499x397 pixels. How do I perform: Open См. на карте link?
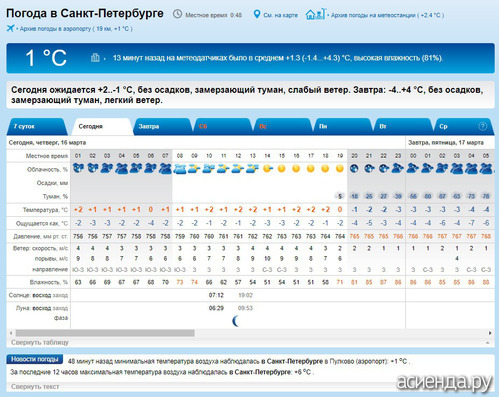[x=280, y=15]
